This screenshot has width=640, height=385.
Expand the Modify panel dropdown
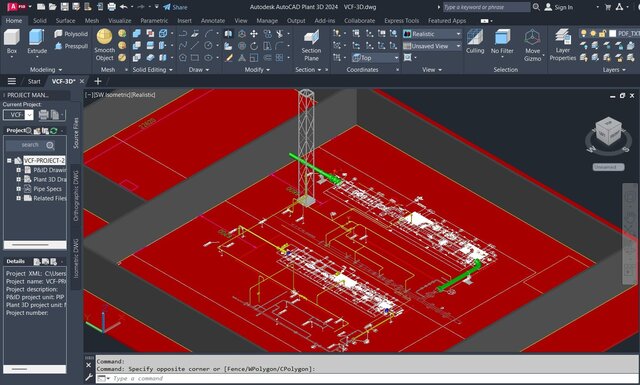tap(257, 70)
